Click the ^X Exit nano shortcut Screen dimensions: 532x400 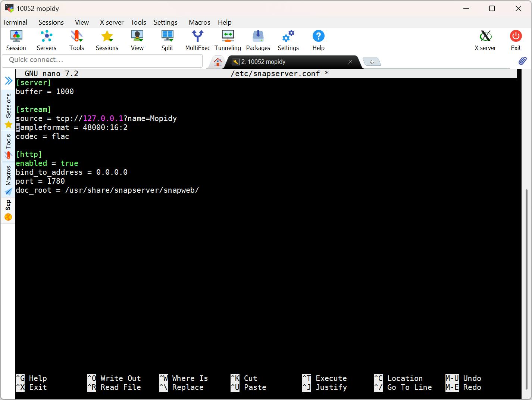click(31, 387)
